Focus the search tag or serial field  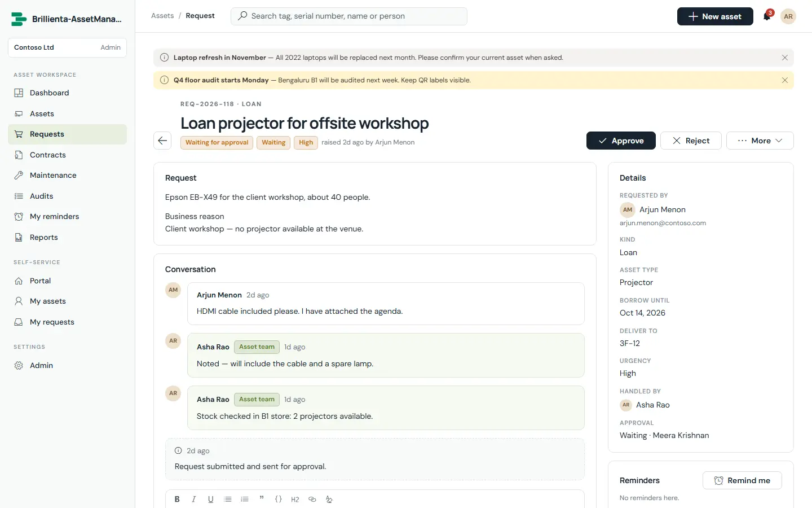tap(349, 16)
